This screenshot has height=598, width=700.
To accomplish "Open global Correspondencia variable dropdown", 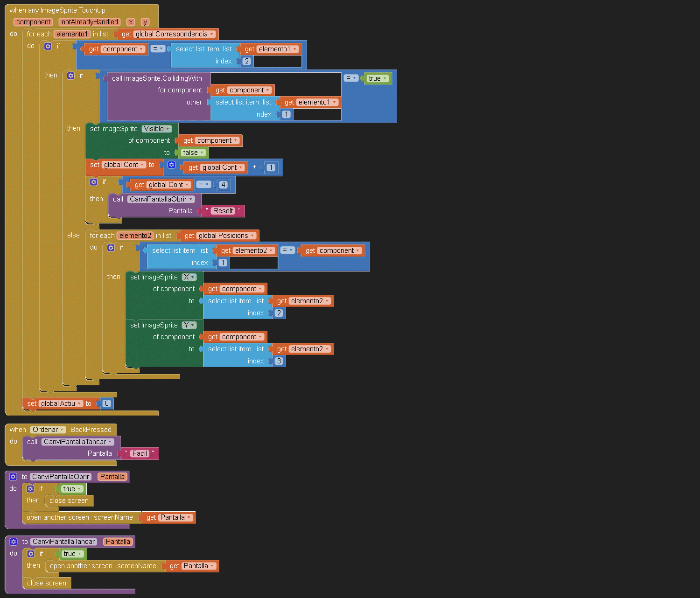I will [x=175, y=34].
